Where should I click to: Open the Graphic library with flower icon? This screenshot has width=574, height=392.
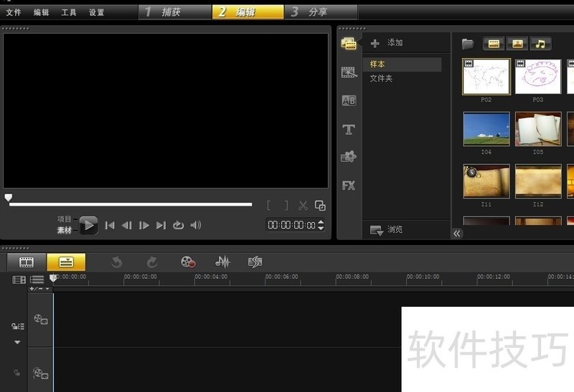(349, 157)
